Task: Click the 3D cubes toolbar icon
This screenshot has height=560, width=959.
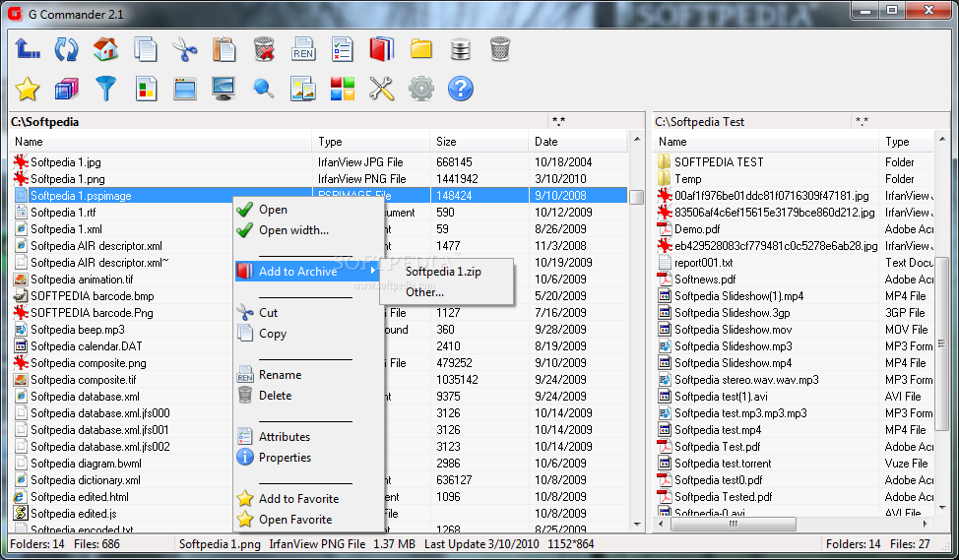Action: click(x=66, y=89)
